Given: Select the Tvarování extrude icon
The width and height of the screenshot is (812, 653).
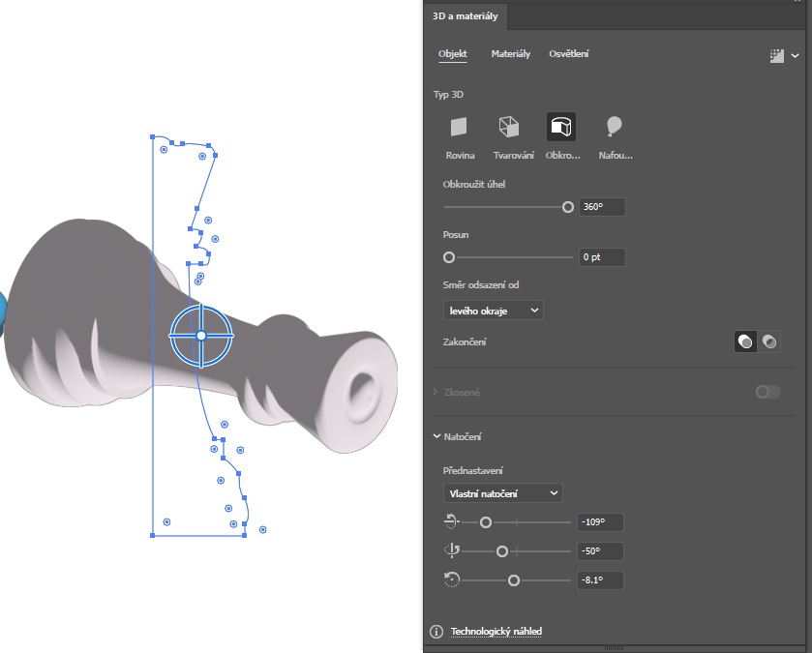Looking at the screenshot, I should (508, 127).
